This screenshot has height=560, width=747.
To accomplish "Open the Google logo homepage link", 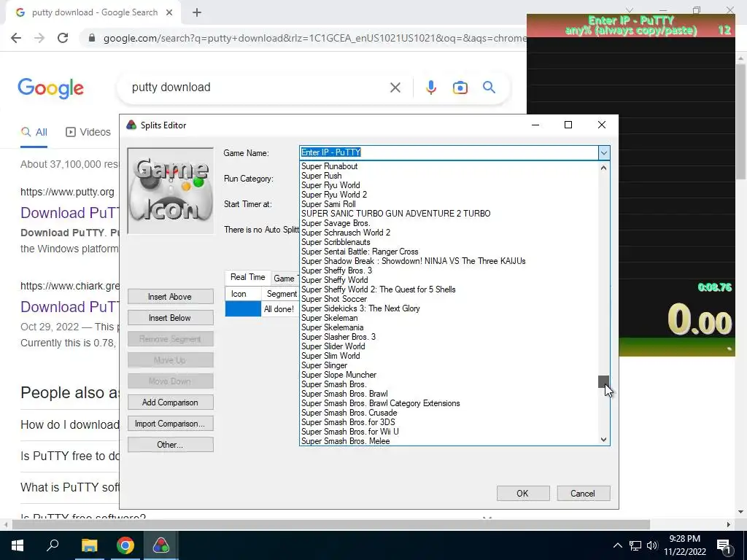I will (x=50, y=88).
